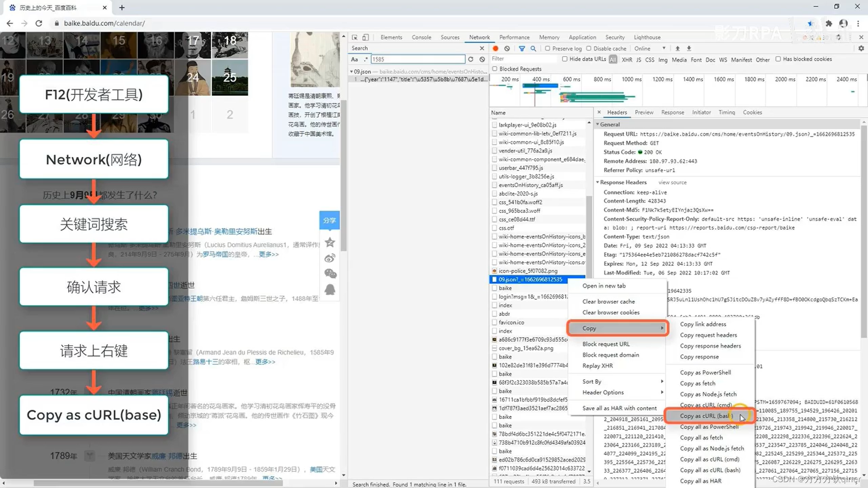Click view source link
Screen dimensions: 868x488
tap(672, 183)
